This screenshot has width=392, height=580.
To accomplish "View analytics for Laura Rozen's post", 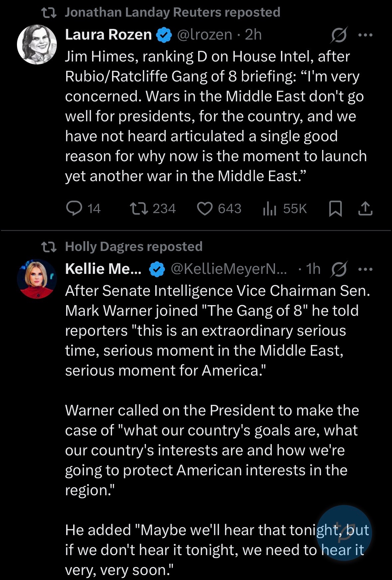I will [270, 208].
